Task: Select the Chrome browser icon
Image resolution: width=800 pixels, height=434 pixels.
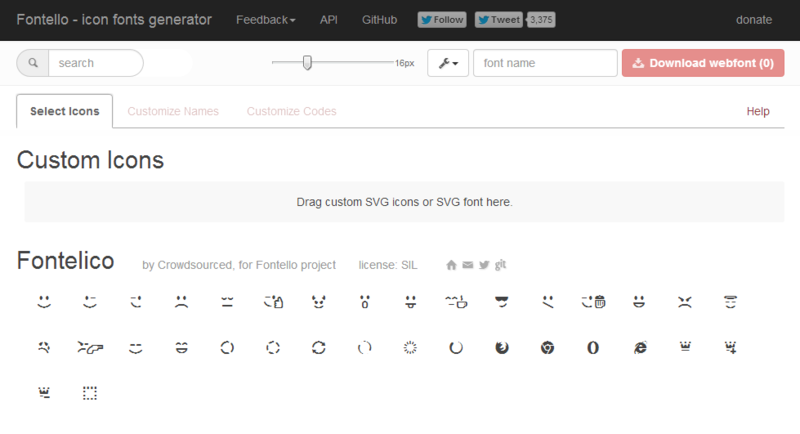Action: coord(547,348)
